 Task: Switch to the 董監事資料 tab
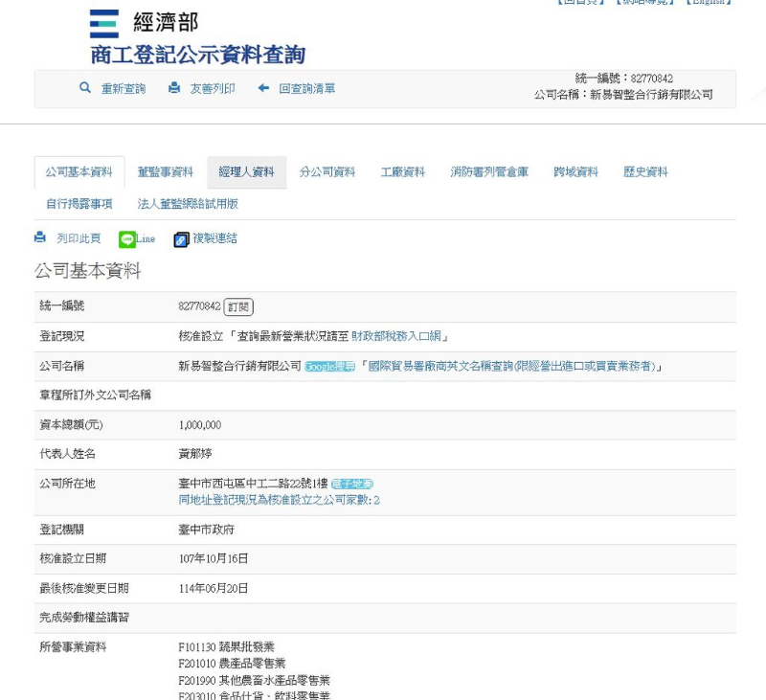coord(166,172)
